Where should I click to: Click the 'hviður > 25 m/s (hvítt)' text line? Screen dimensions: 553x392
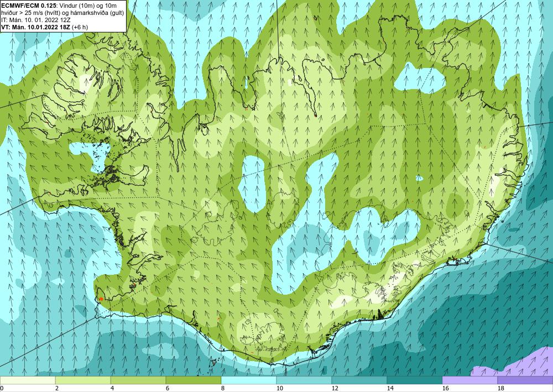[x=62, y=13]
